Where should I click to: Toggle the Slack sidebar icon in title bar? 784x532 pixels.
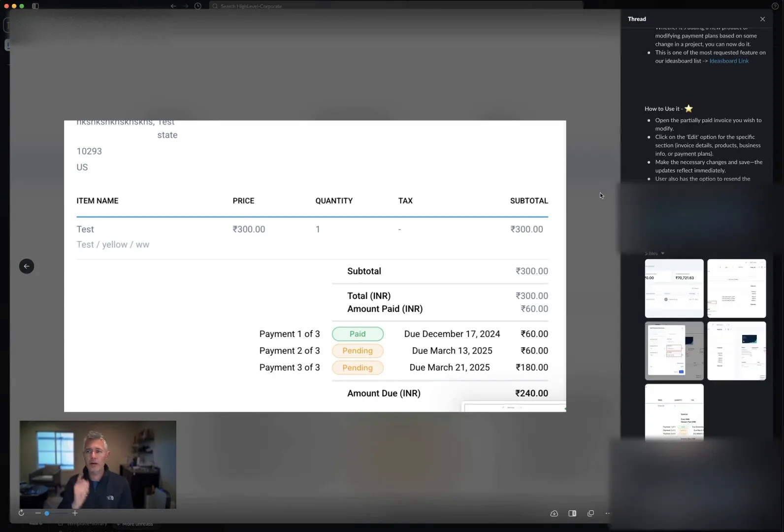tap(35, 6)
